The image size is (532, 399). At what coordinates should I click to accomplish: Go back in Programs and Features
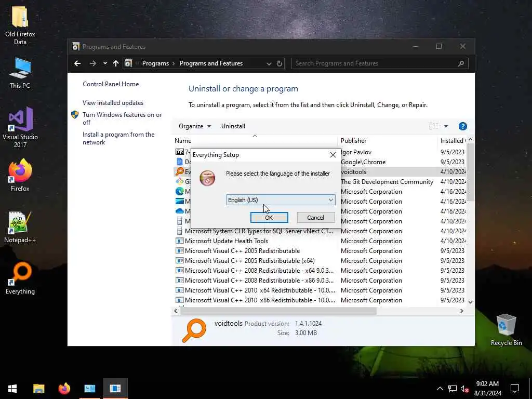77,63
